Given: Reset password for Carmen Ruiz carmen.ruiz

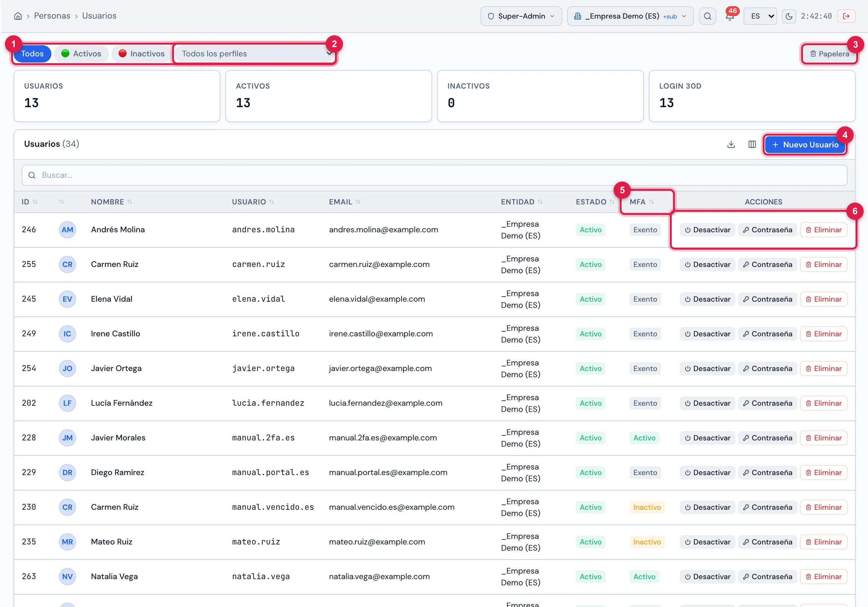Looking at the screenshot, I should [x=767, y=265].
